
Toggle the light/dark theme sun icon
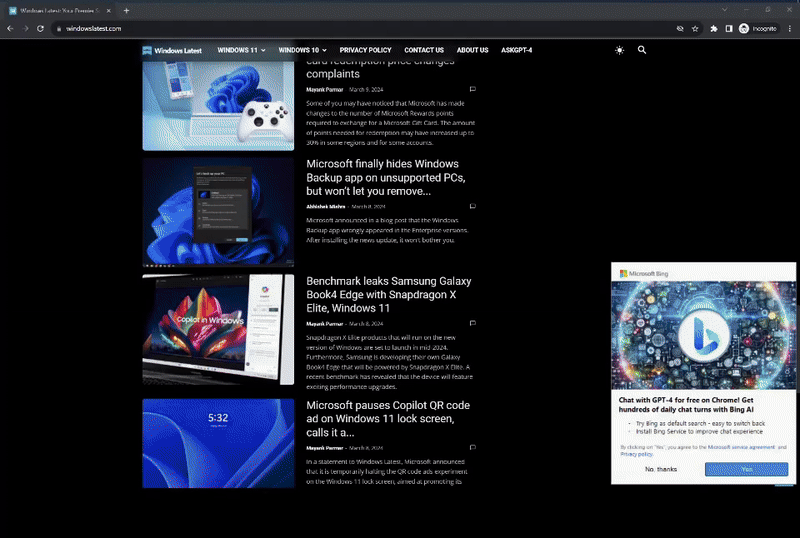619,50
